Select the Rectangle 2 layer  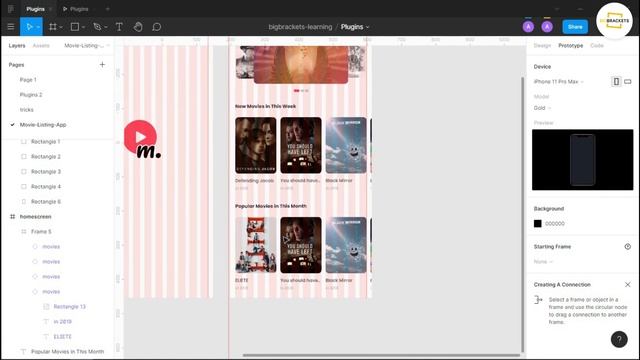[46, 157]
